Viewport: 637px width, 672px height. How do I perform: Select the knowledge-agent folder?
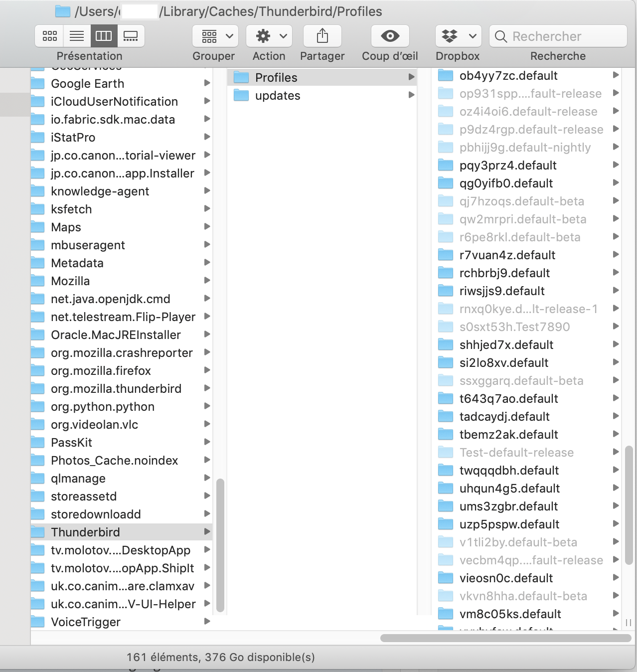(122, 191)
